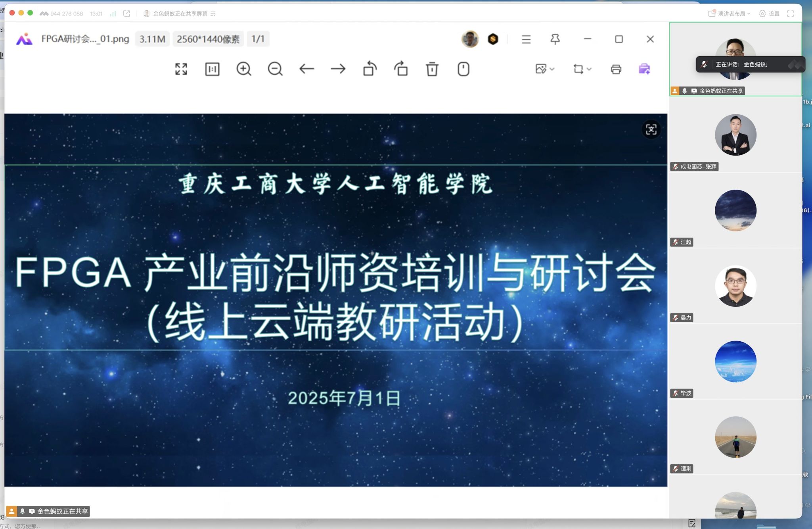Select 成电国芯-张辉's video thumbnail
This screenshot has width=812, height=529.
[735, 135]
